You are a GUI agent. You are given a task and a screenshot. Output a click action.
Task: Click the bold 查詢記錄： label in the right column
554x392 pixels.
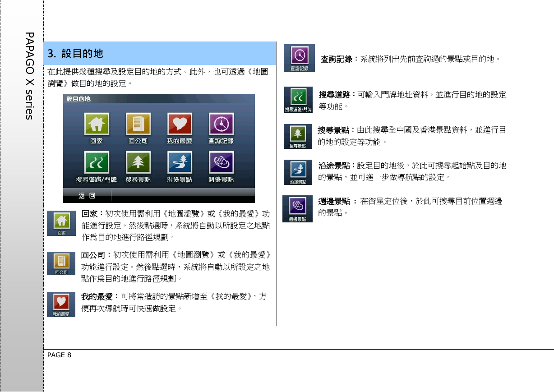[x=339, y=59]
